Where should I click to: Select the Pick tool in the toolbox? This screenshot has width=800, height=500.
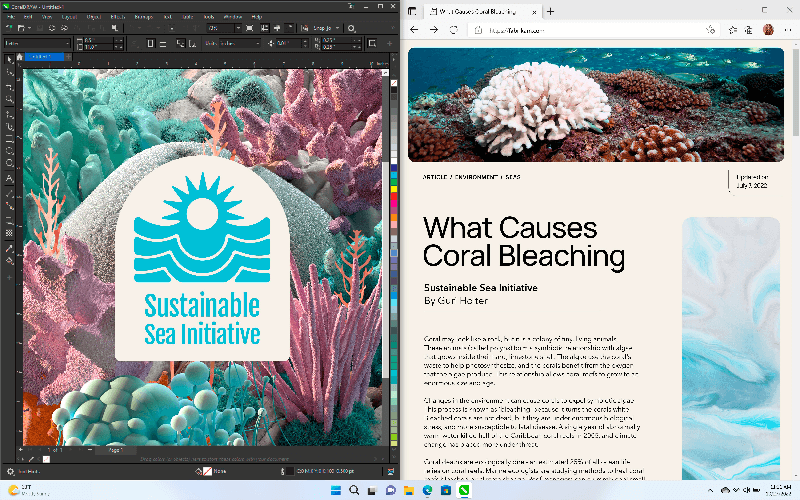point(9,60)
